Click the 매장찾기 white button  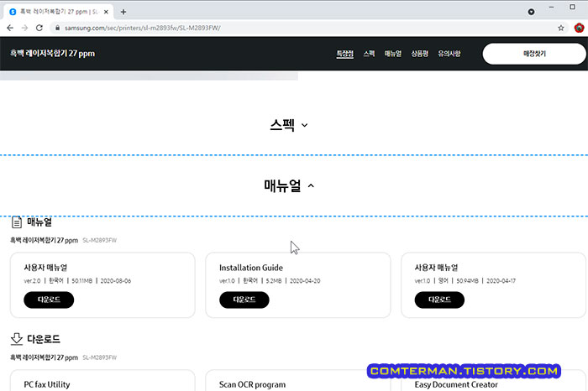[534, 54]
